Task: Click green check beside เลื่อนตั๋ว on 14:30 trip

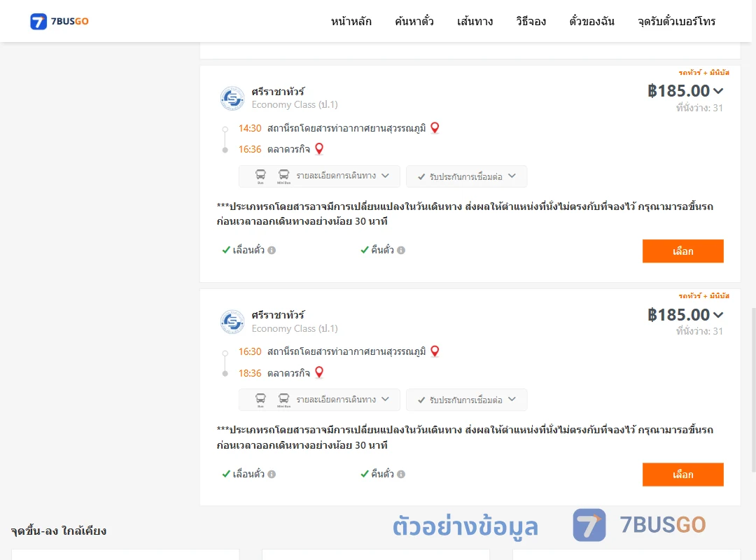Action: tap(226, 250)
